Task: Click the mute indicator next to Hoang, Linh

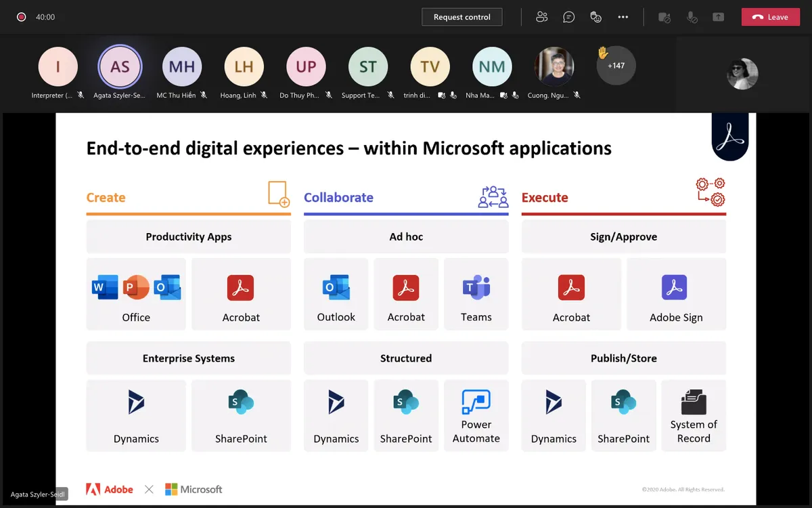Action: pyautogui.click(x=263, y=96)
